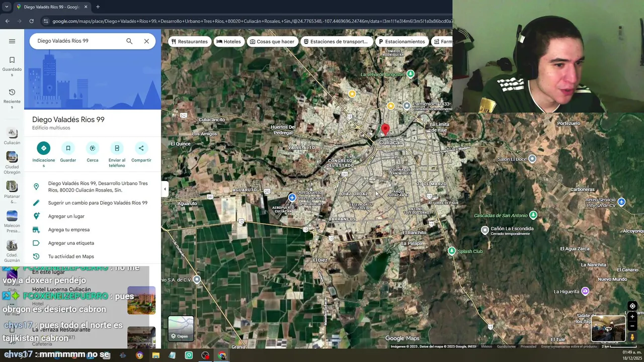Activate the Street View pegman
The height and width of the screenshot is (362, 644).
(632, 337)
